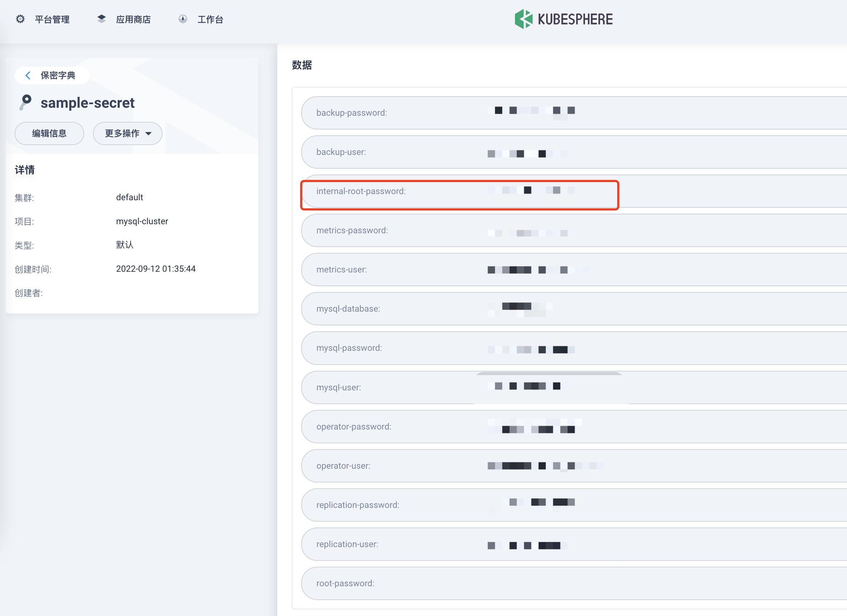This screenshot has width=847, height=616.
Task: Select the sample-secret title text
Action: 87,103
